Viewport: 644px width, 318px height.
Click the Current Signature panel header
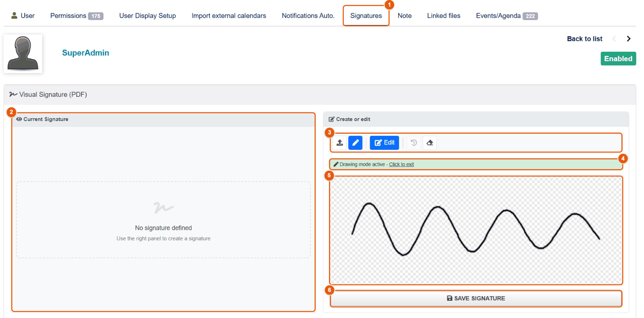[163, 119]
